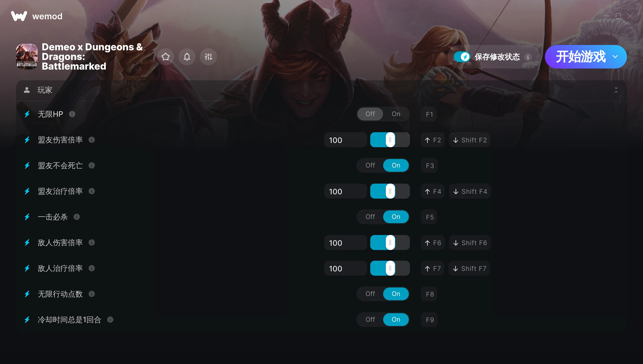Show info for 无限HP cheat
Viewport: 643px width, 364px height.
coord(72,114)
